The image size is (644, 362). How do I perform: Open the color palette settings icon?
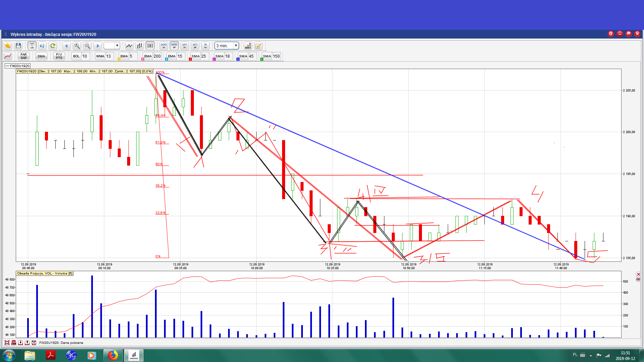(248, 46)
